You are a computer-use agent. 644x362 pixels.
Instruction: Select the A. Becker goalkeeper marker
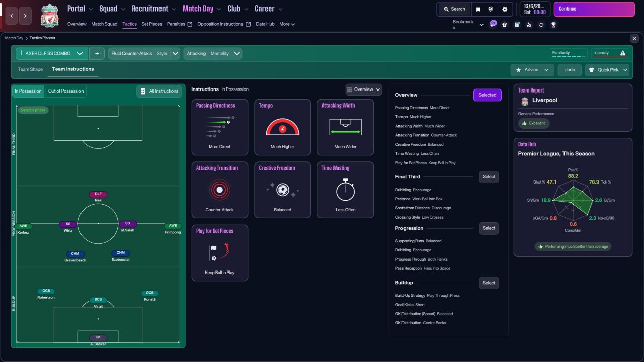coord(98,340)
